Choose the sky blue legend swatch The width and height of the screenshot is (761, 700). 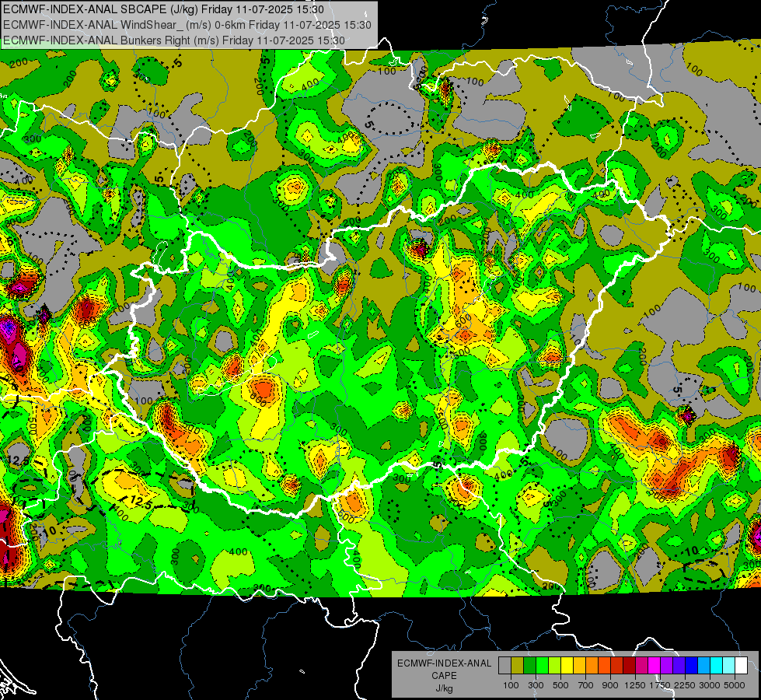[703, 665]
